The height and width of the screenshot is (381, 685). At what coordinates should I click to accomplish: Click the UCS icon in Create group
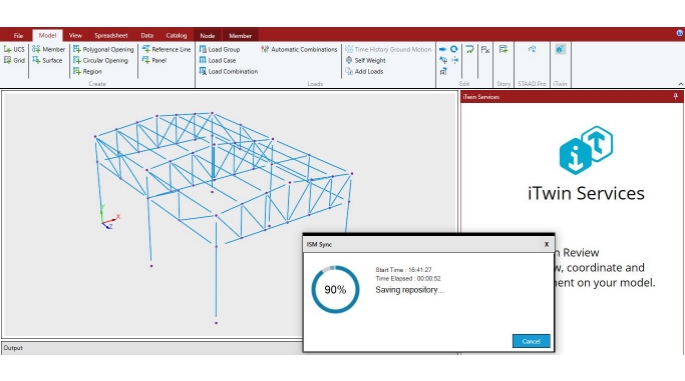tap(7, 49)
